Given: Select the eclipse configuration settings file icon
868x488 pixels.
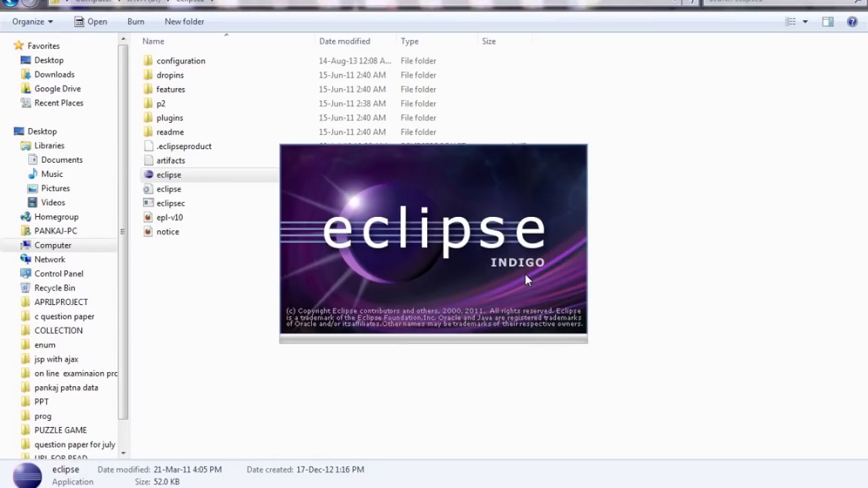Looking at the screenshot, I should point(149,188).
